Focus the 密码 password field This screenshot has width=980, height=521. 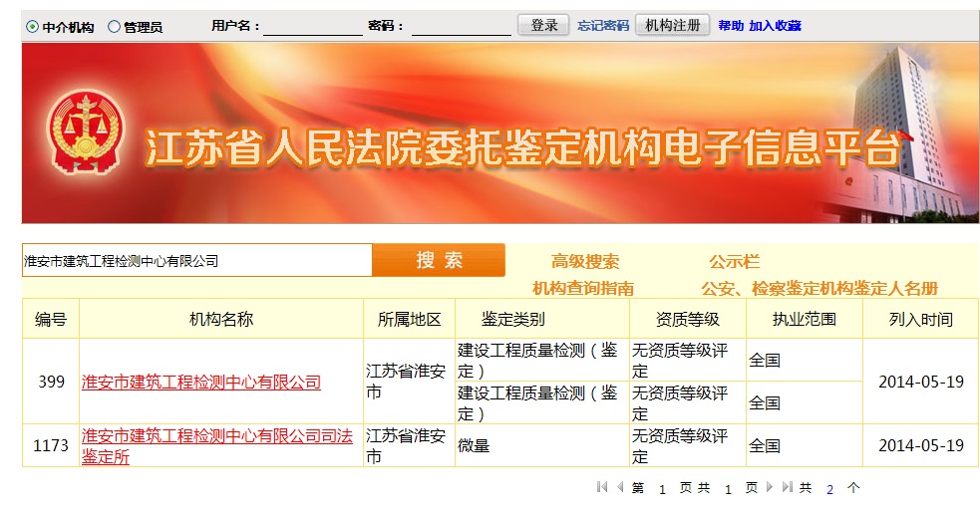(461, 27)
